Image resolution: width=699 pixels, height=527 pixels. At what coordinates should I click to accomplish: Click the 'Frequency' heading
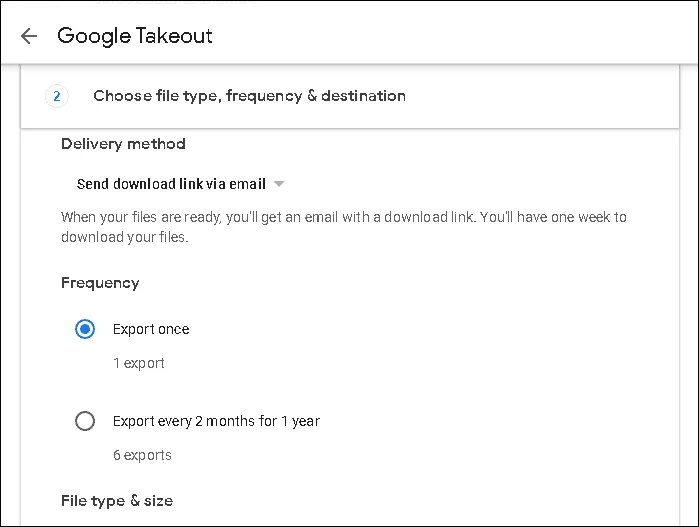100,283
